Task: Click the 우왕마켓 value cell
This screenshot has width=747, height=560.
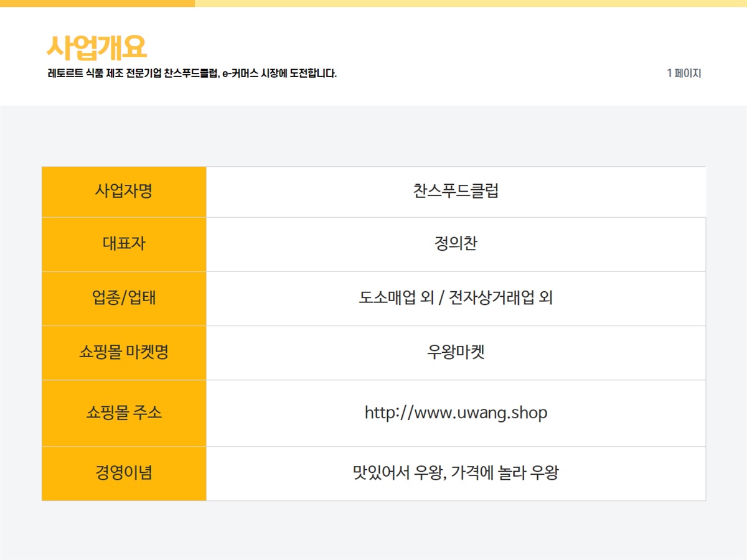Action: [x=456, y=353]
